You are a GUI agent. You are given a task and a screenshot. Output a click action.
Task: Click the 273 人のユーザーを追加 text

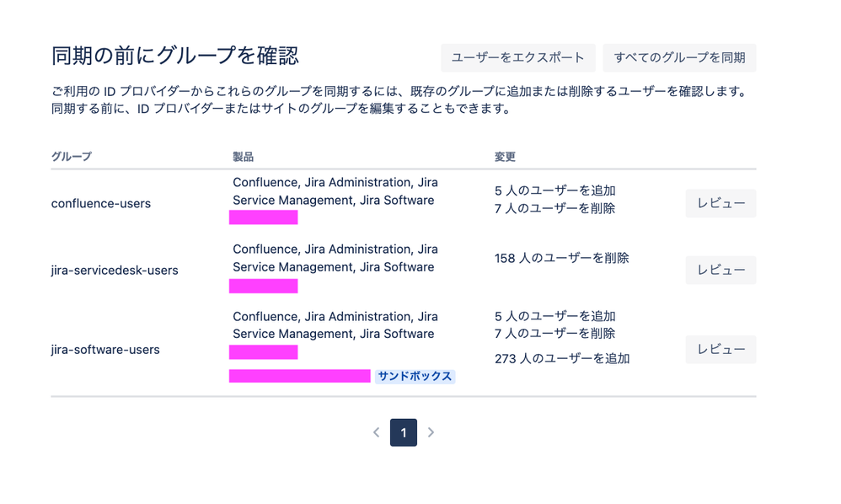[562, 358]
